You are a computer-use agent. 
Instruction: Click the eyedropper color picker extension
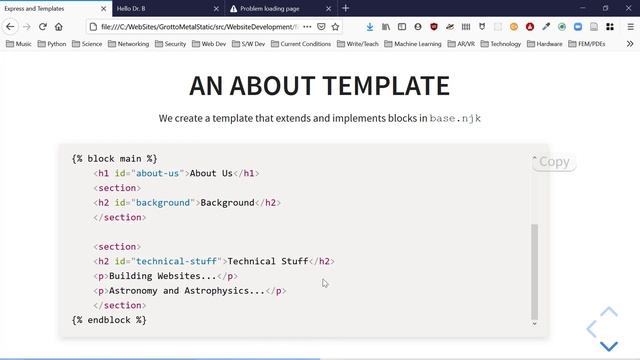[546, 27]
